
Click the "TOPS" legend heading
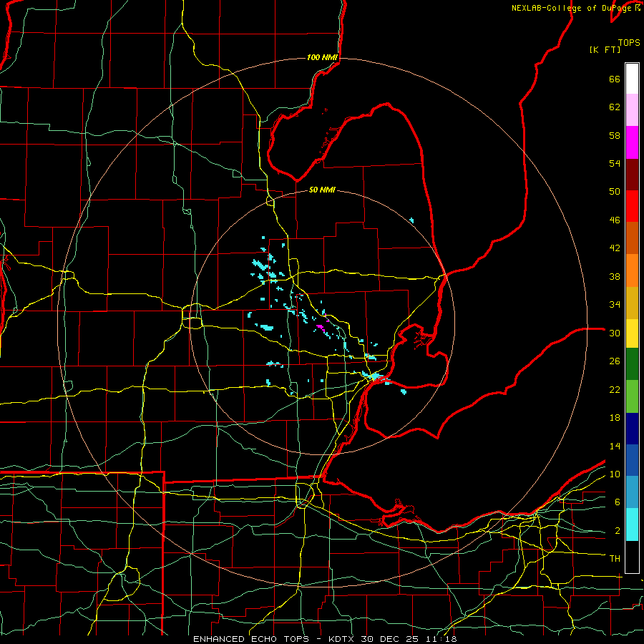pyautogui.click(x=629, y=43)
